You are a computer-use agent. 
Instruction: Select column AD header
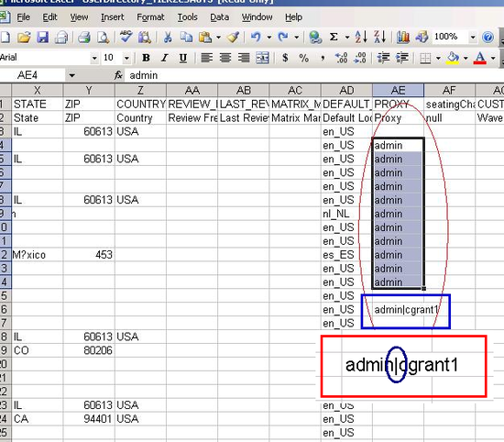[346, 91]
